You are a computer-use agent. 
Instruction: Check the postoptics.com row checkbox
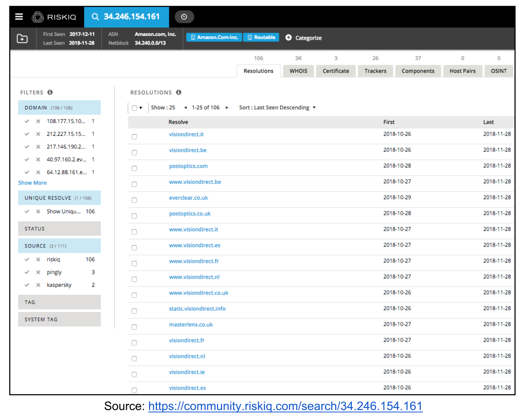[134, 168]
